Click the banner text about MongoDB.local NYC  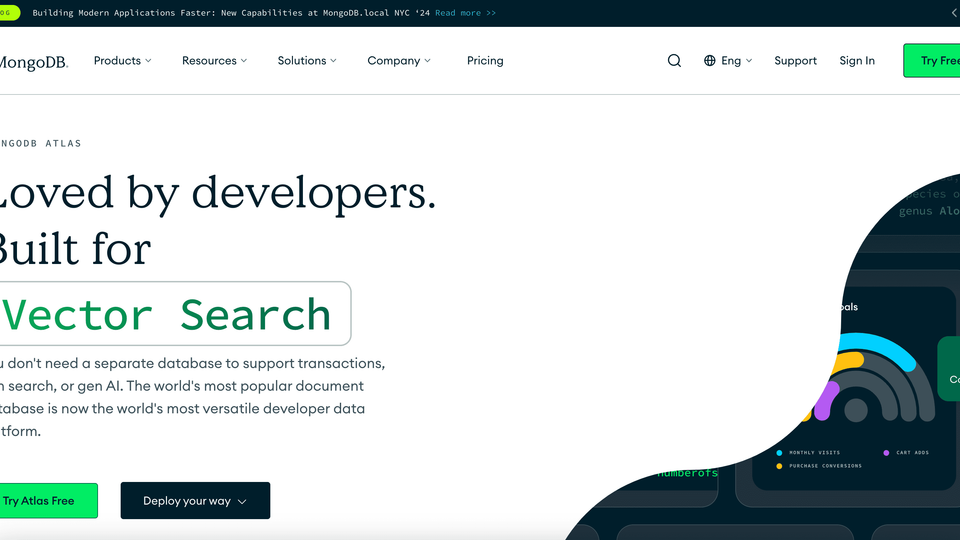tap(231, 13)
